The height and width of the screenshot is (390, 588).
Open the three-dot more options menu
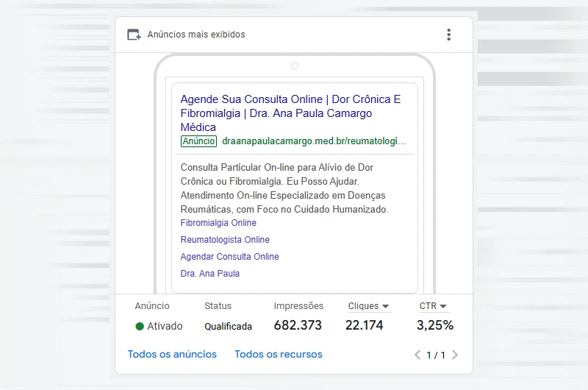(x=448, y=35)
